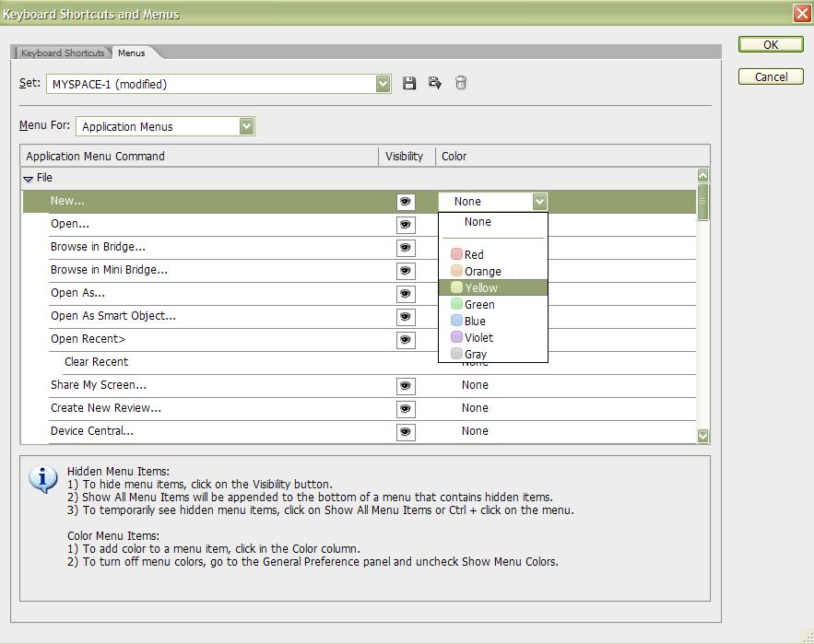Hide the Share My Screen... command
814x644 pixels.
[405, 385]
